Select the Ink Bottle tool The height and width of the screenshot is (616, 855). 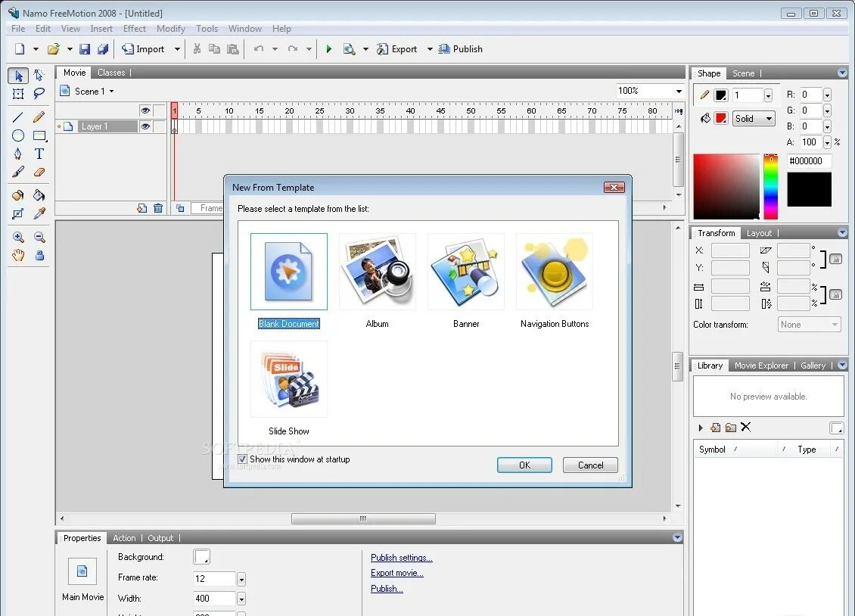click(18, 195)
